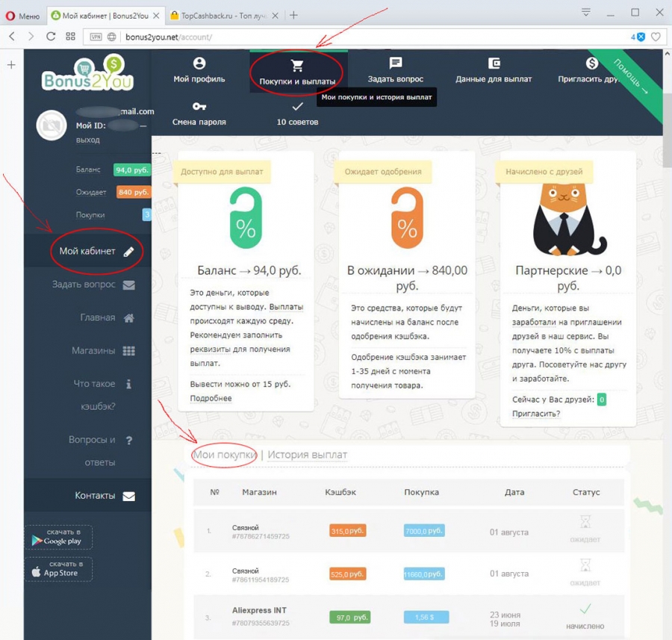Select the Мои покупки tab
The height and width of the screenshot is (640, 672).
click(224, 455)
